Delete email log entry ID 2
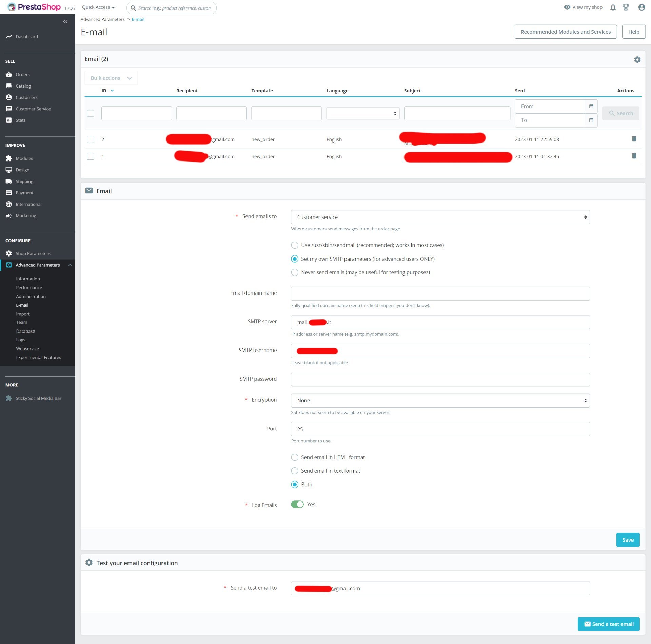 coord(634,139)
